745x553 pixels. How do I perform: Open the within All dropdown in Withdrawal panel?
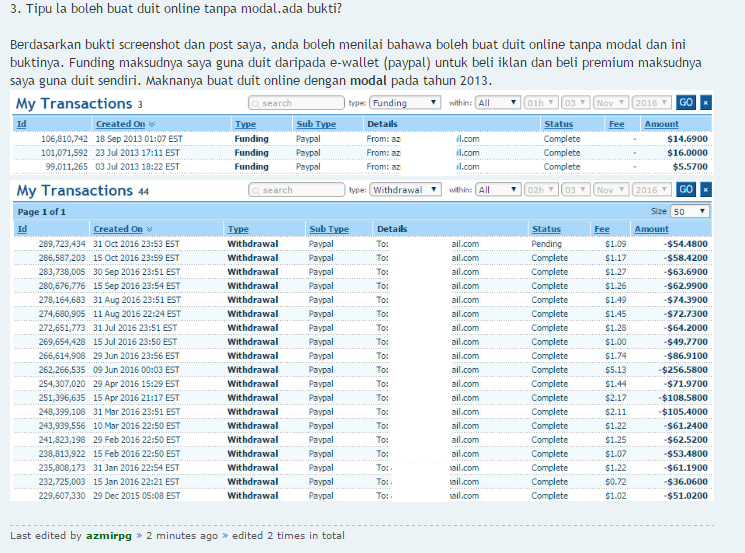pos(497,190)
